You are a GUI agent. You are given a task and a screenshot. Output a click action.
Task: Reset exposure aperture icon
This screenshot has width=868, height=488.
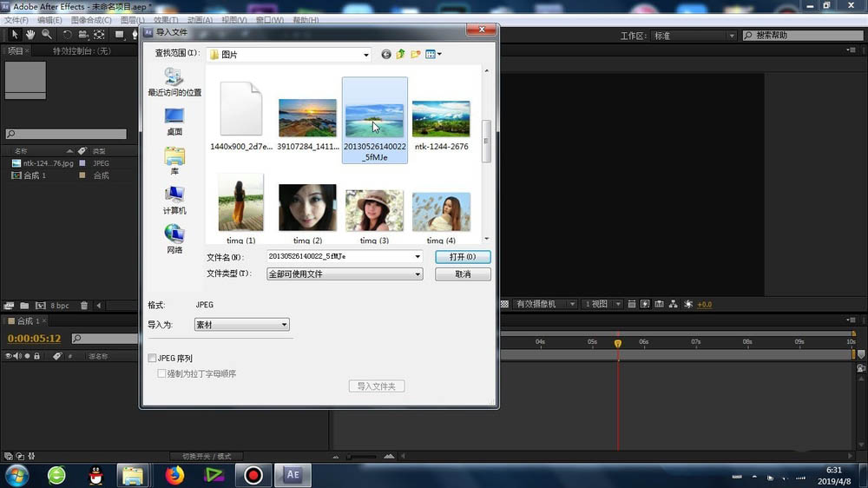coord(688,304)
